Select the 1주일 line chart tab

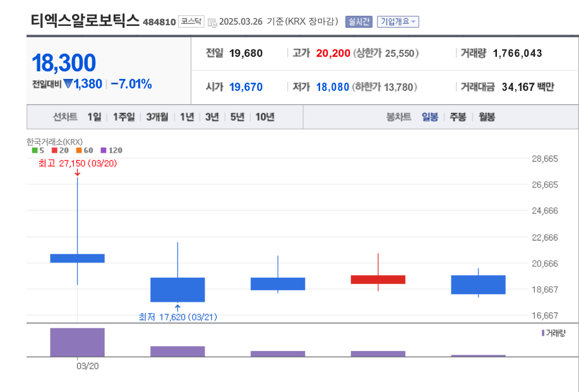point(124,117)
